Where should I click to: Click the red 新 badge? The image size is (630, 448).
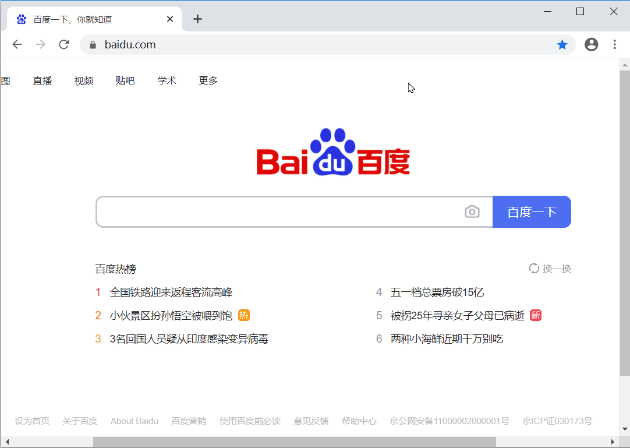[536, 315]
